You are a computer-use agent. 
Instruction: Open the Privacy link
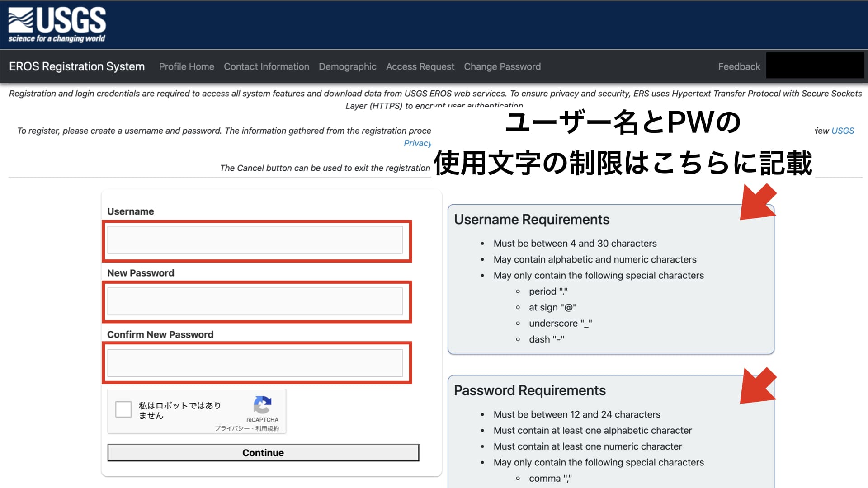coord(417,143)
